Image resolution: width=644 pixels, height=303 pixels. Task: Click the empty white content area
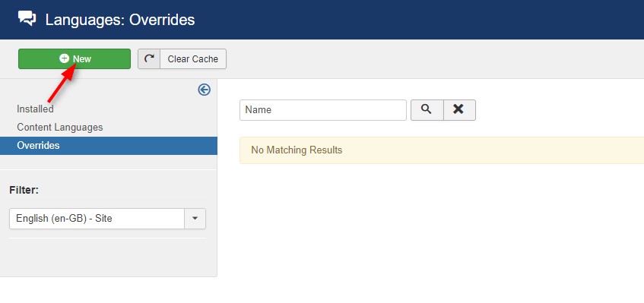[431, 229]
